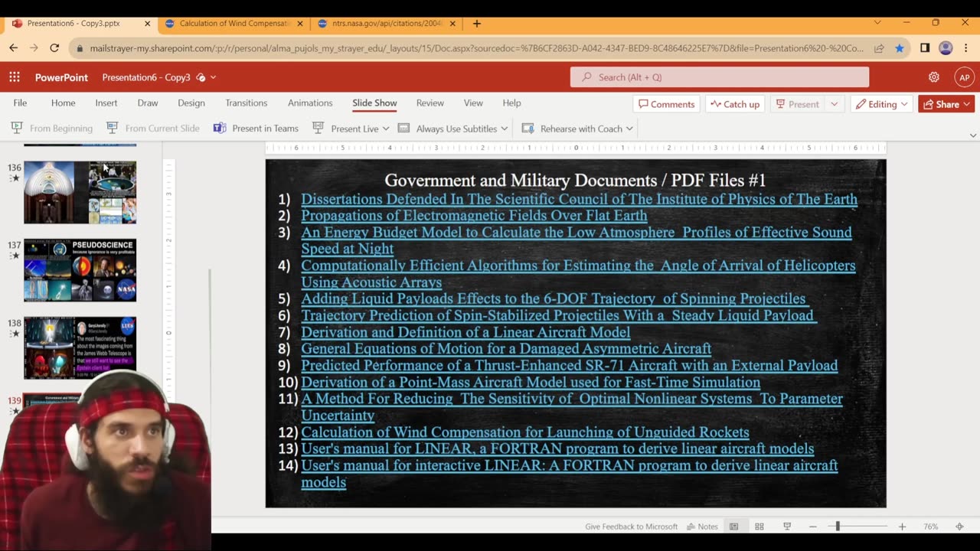Image resolution: width=980 pixels, height=551 pixels.
Task: Start slideshow From Beginning
Action: click(52, 128)
